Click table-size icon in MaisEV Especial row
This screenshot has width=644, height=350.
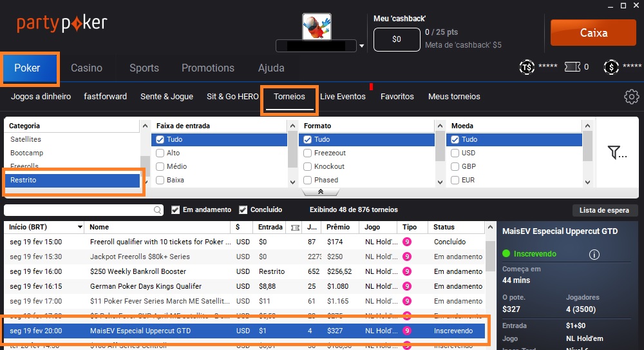[406, 331]
